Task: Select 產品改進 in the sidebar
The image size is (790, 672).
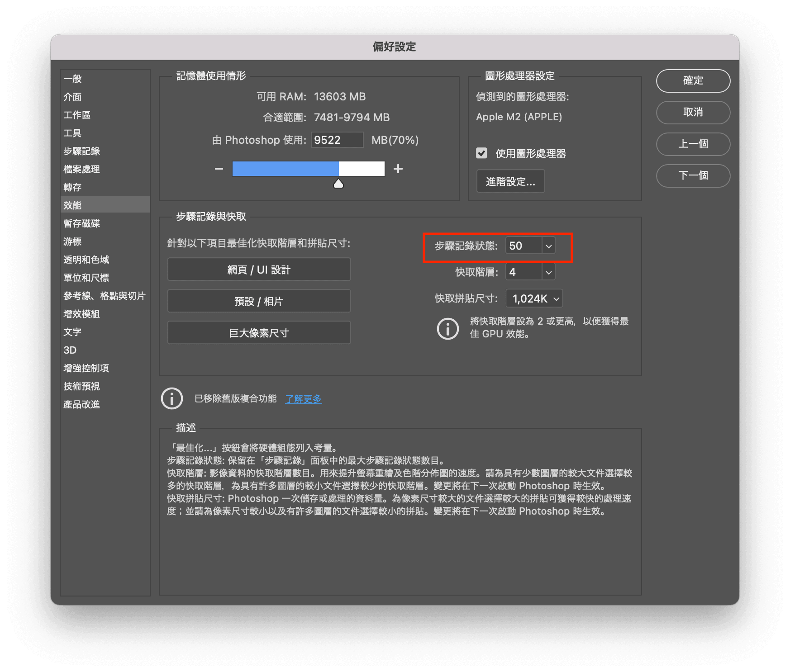Action: pyautogui.click(x=105, y=404)
